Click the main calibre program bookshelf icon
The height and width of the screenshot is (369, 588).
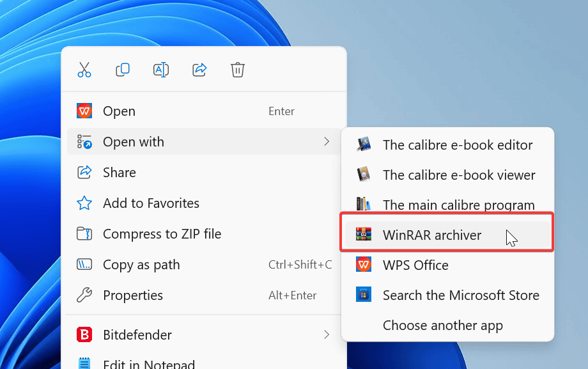pos(364,203)
